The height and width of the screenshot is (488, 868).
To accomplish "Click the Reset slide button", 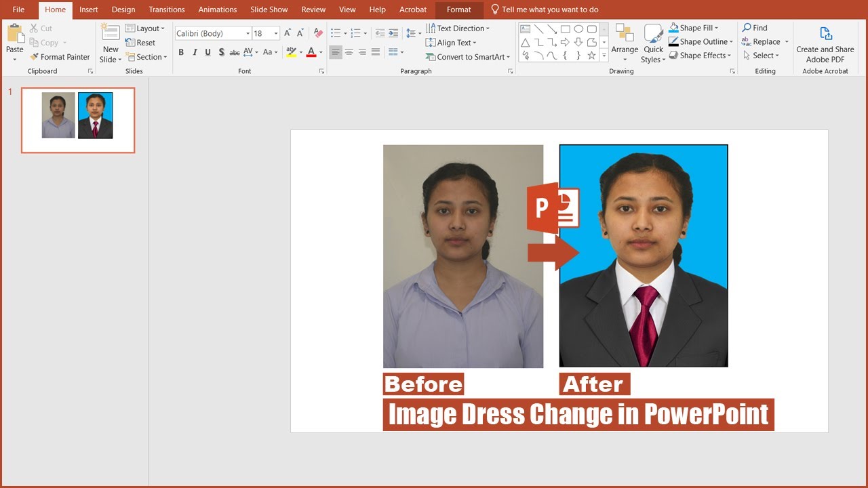I will pos(140,43).
